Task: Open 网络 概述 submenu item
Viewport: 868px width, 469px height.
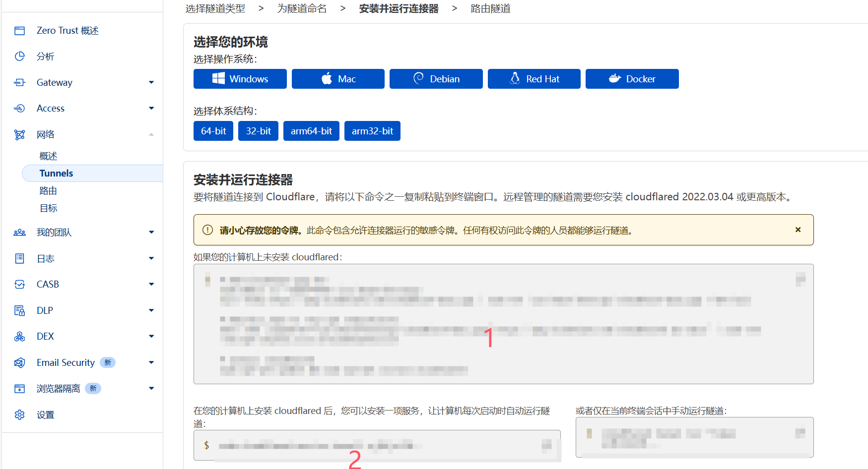Action: [x=48, y=156]
